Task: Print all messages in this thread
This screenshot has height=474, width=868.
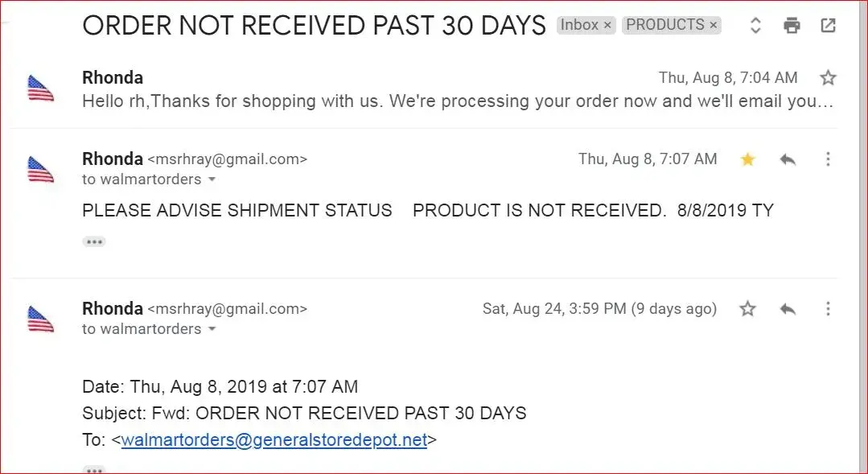Action: [x=792, y=26]
